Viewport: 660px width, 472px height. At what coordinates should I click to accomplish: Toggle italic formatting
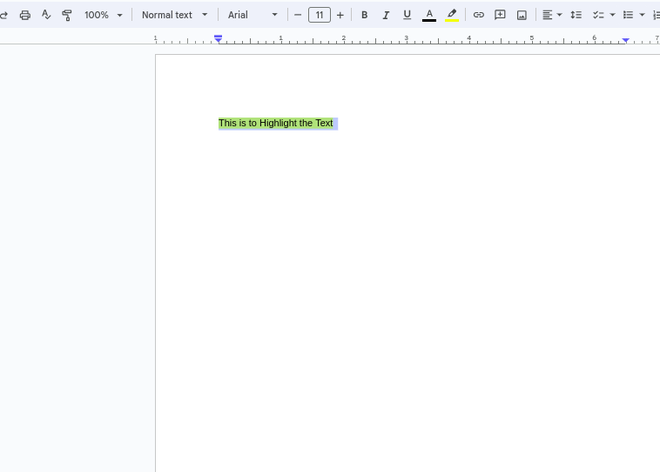click(x=385, y=15)
